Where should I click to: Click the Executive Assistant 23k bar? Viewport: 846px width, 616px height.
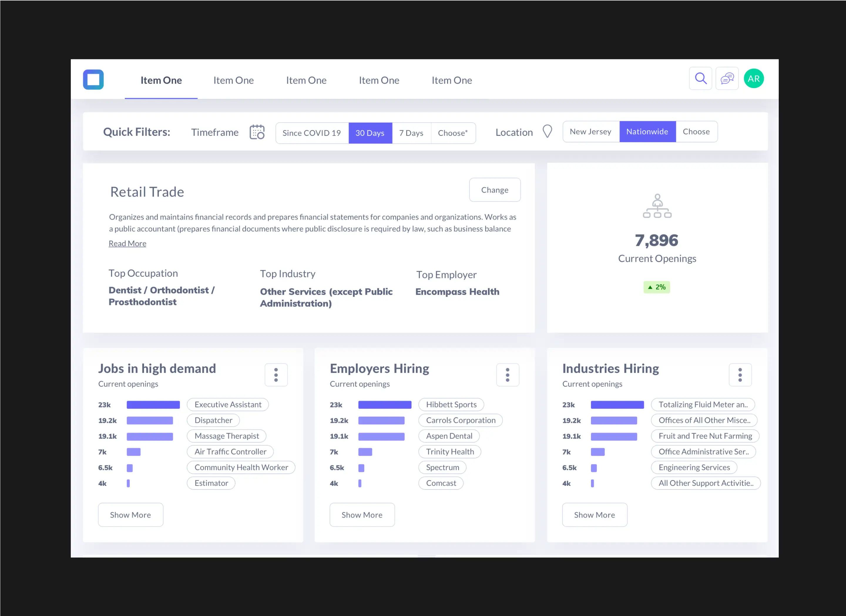coord(153,405)
